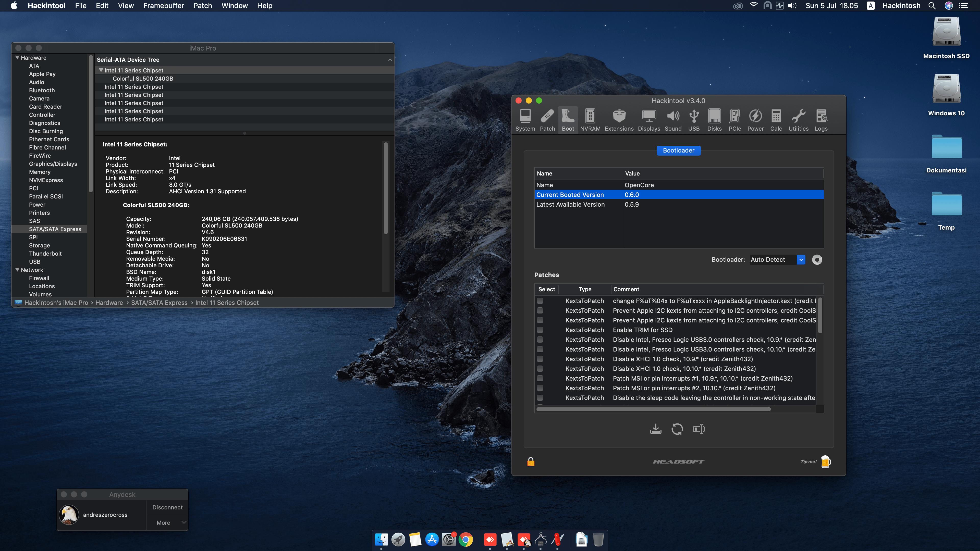Click the download patches icon

pyautogui.click(x=655, y=429)
